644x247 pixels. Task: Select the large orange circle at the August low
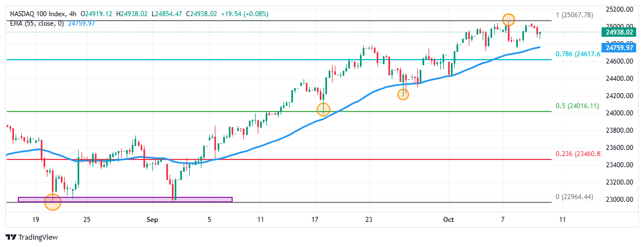click(52, 201)
